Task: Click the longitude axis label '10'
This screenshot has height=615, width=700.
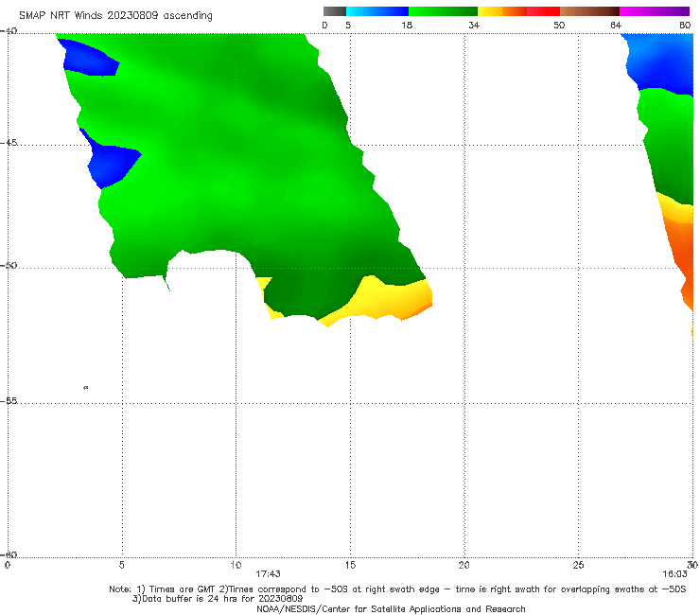Action: coord(236,565)
